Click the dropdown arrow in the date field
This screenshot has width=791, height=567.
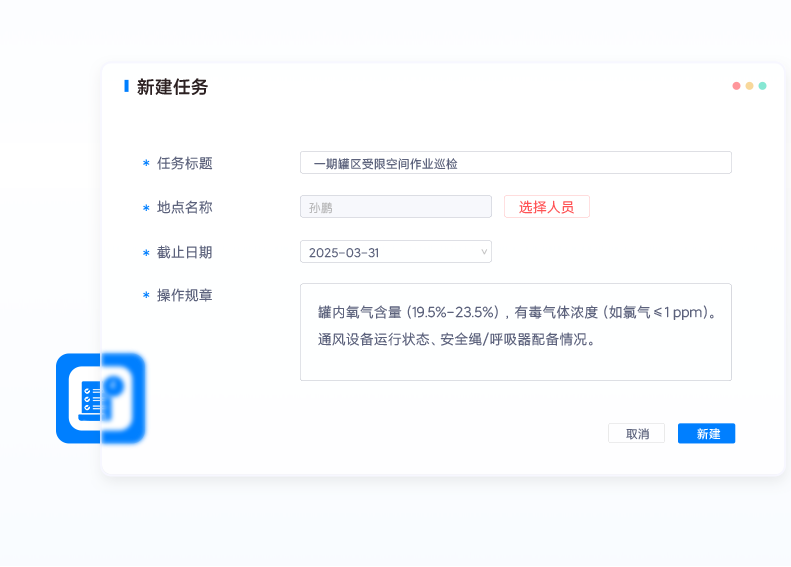pos(484,252)
